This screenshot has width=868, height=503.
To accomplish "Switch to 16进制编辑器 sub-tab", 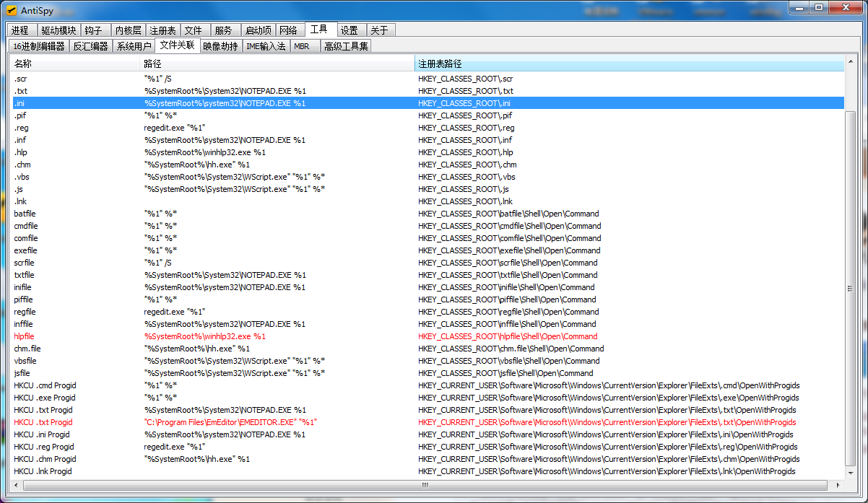I will pos(39,46).
